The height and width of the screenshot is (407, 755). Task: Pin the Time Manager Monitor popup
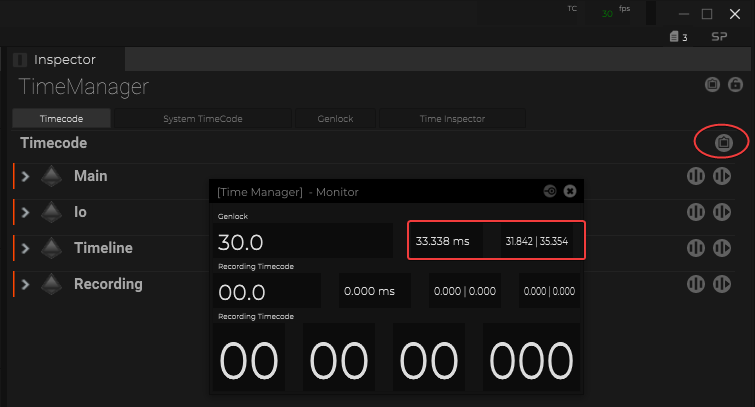[x=550, y=191]
